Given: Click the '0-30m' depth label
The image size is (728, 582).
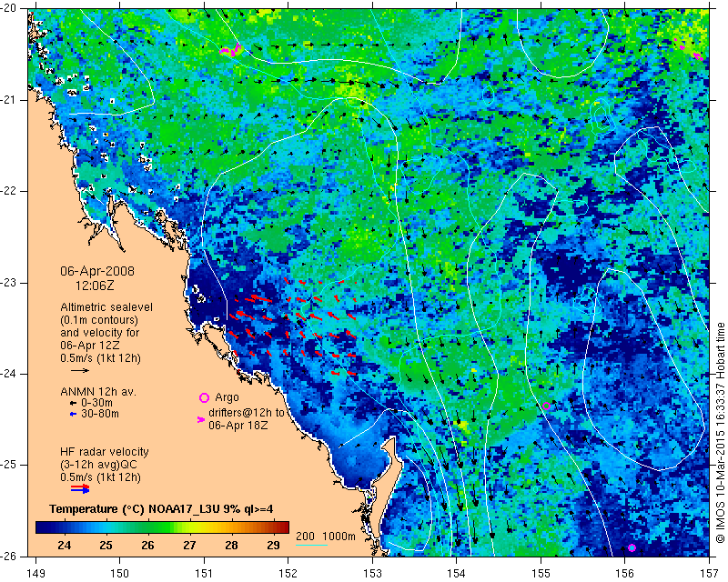Looking at the screenshot, I should pyautogui.click(x=96, y=403).
